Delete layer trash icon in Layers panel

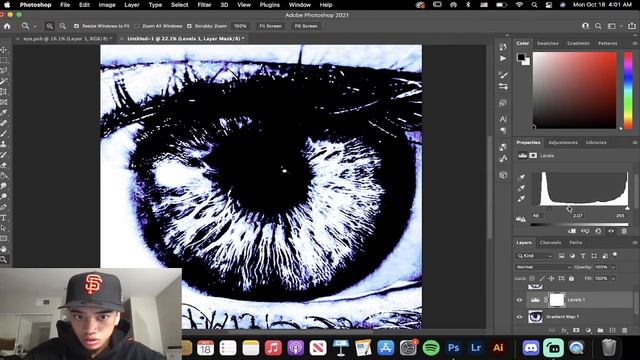pyautogui.click(x=624, y=330)
